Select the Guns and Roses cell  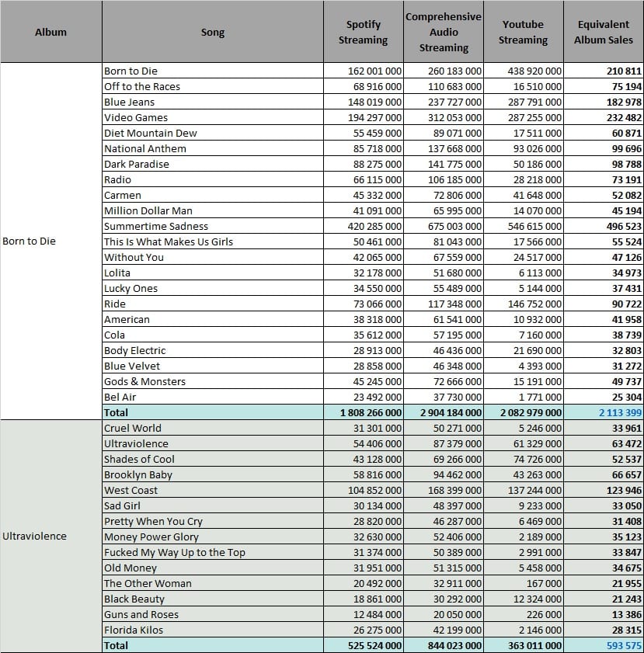(x=212, y=614)
